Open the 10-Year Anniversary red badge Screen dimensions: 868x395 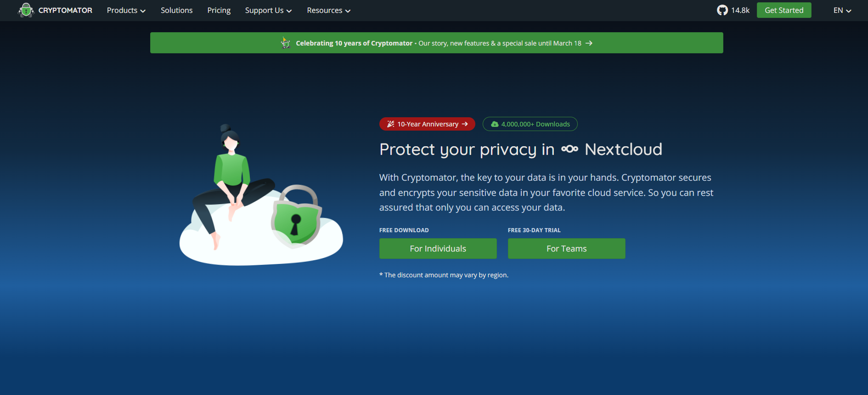tap(427, 124)
